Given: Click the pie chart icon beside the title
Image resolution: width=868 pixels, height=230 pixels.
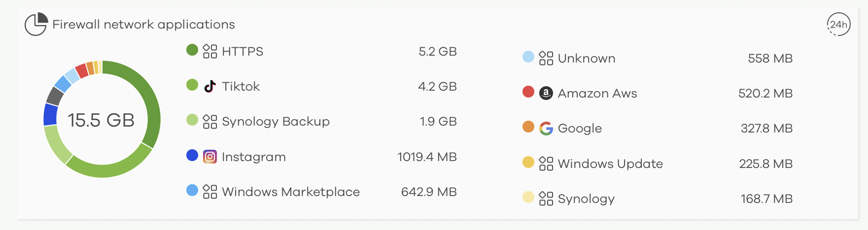Looking at the screenshot, I should click(36, 24).
